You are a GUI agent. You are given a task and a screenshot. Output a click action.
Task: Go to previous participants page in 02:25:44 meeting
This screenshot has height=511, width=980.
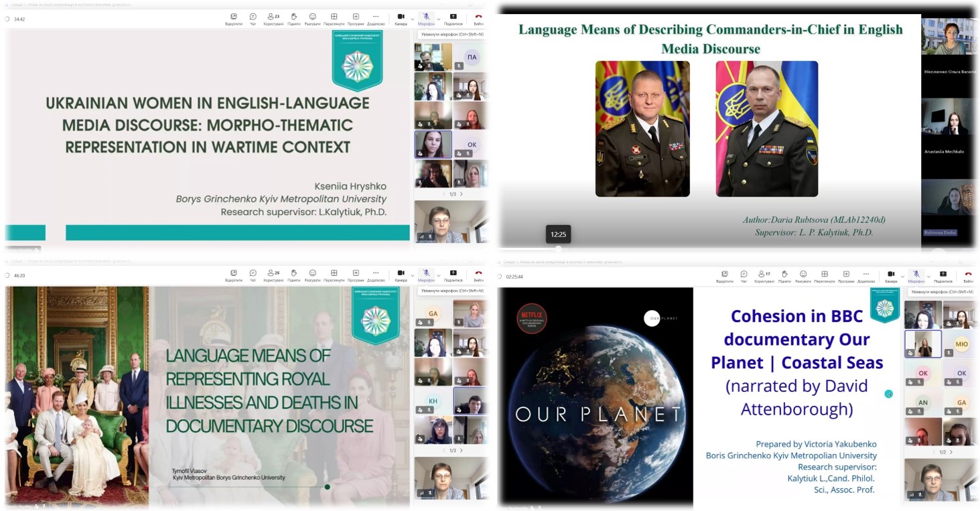933,452
